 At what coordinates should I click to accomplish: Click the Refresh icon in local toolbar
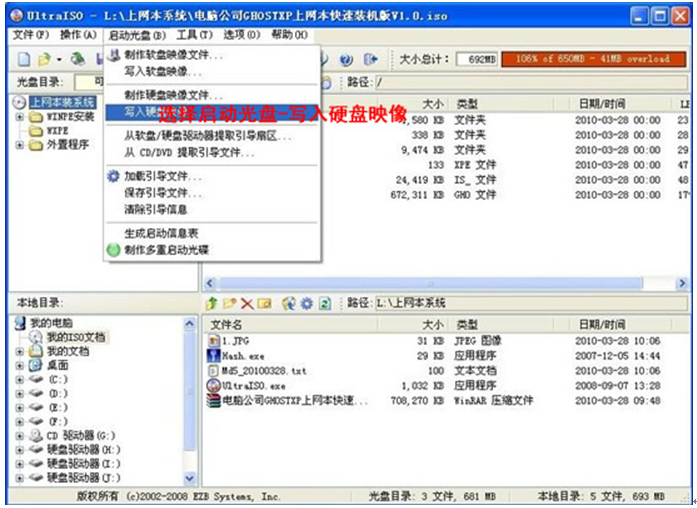coord(325,304)
